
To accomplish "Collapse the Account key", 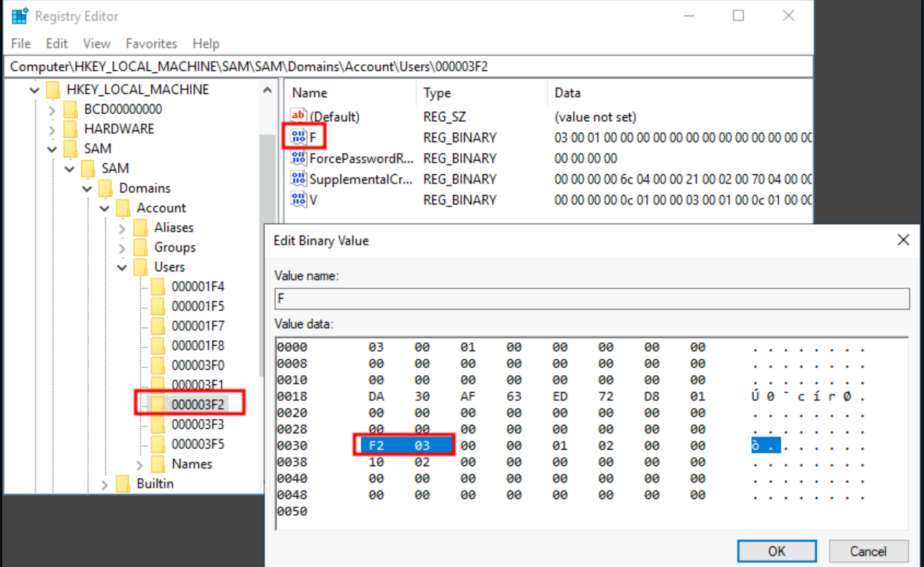I will click(104, 208).
